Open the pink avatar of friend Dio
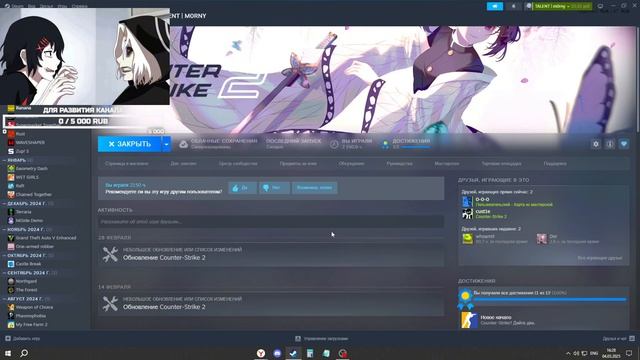640x360 pixels. pos(542,239)
